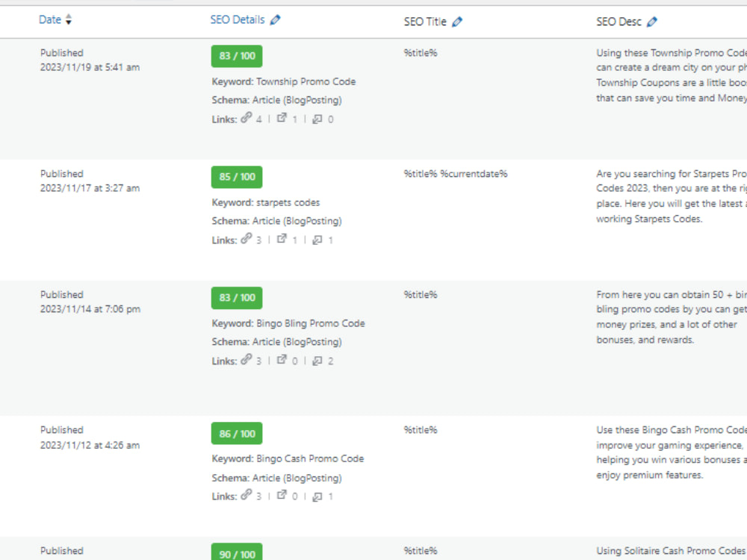Viewport: 747px width, 560px height.
Task: Click the pencil icon next to SEO Desc
Action: click(x=651, y=22)
